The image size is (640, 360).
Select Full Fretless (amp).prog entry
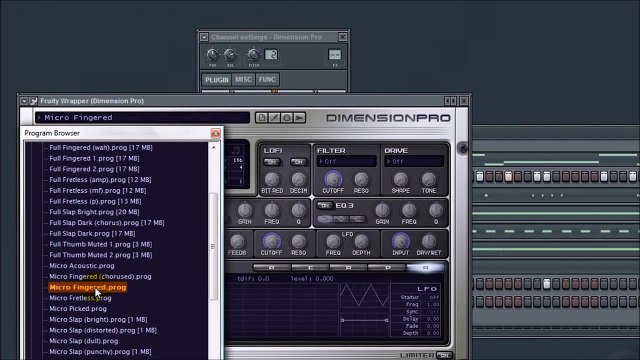pos(100,180)
